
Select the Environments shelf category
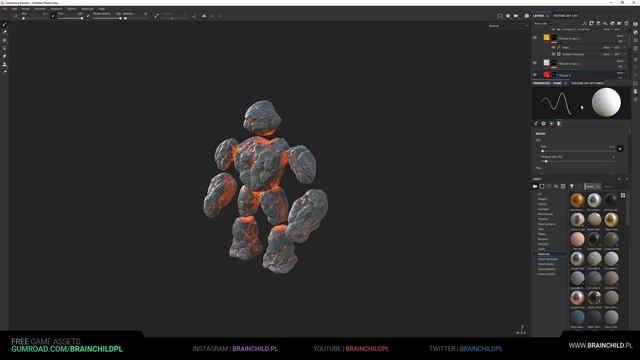pos(547,269)
